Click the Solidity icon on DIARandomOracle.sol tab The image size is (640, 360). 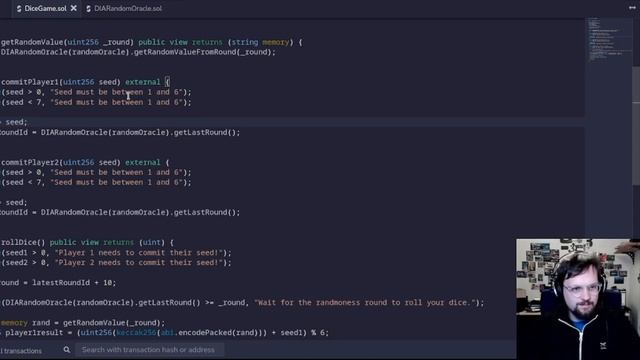89,9
